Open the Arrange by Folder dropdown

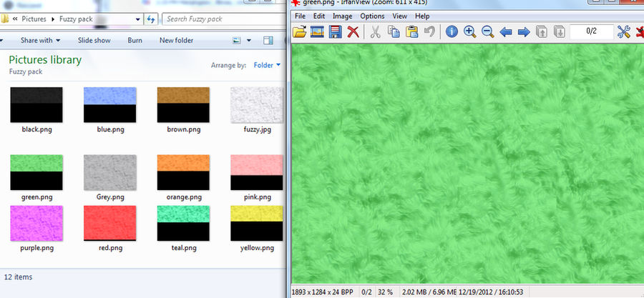click(x=267, y=65)
